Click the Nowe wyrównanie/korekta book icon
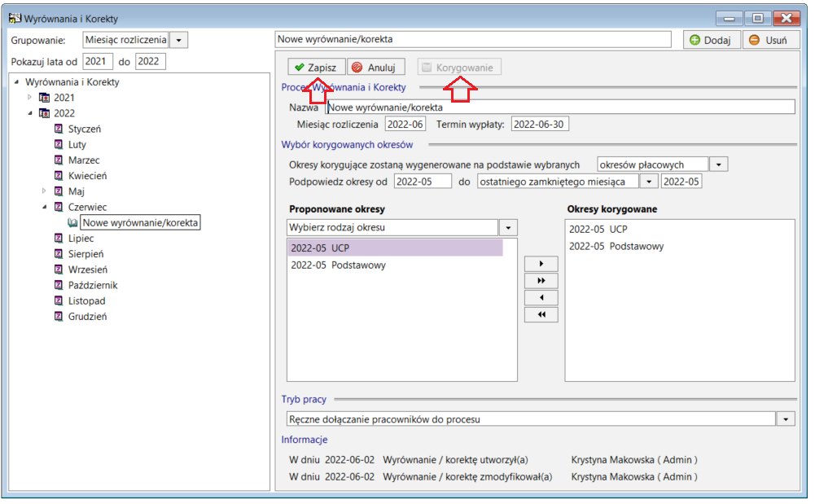This screenshot has height=504, width=815. [x=72, y=222]
